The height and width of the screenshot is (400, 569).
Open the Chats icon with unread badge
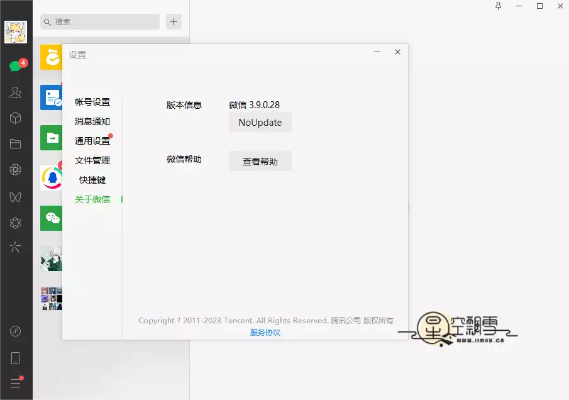coord(17,65)
